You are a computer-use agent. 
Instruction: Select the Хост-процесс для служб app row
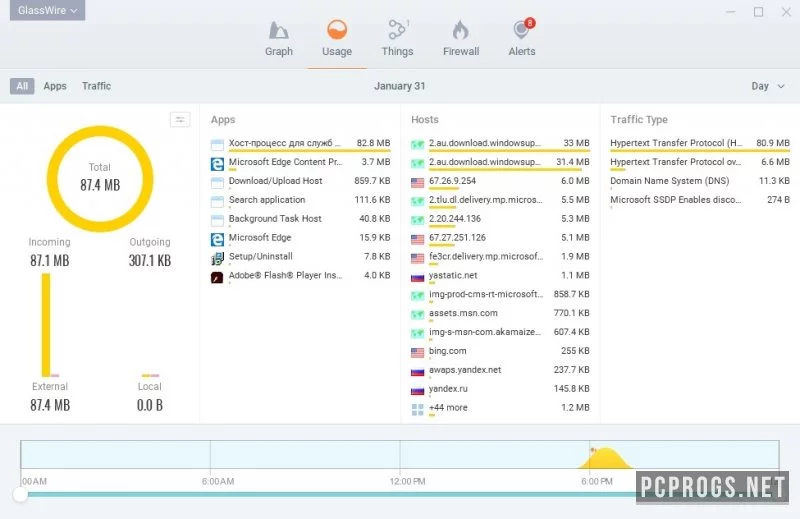tap(301, 143)
